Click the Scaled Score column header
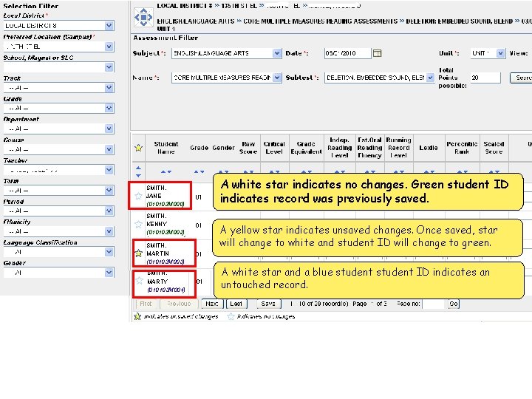Image resolution: width=532 pixels, height=399 pixels. 494,148
